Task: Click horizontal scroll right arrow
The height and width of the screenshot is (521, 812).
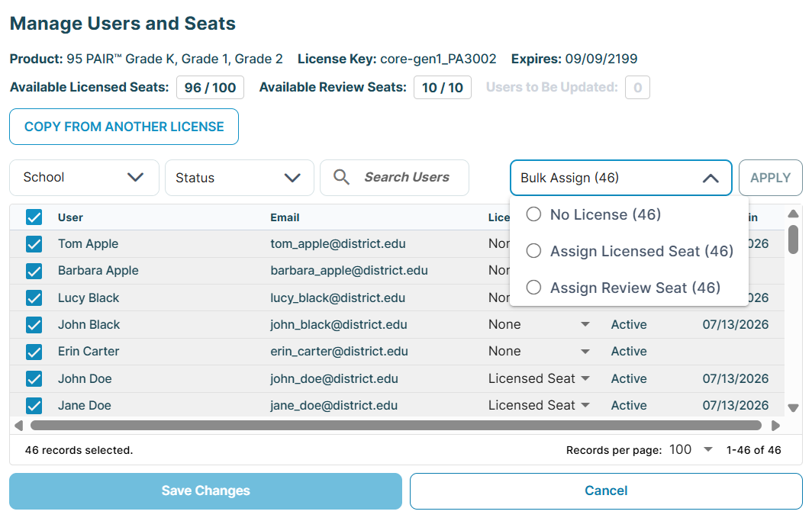Action: click(x=775, y=426)
